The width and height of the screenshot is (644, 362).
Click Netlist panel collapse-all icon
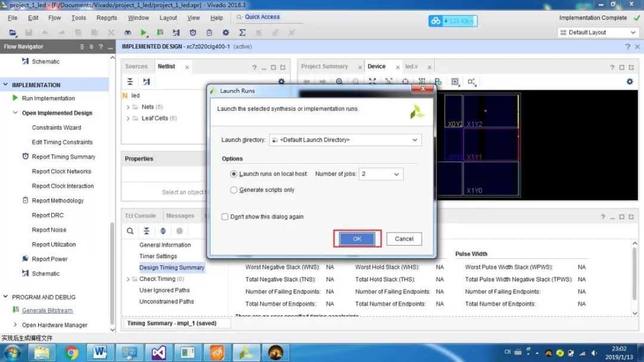coord(130,81)
